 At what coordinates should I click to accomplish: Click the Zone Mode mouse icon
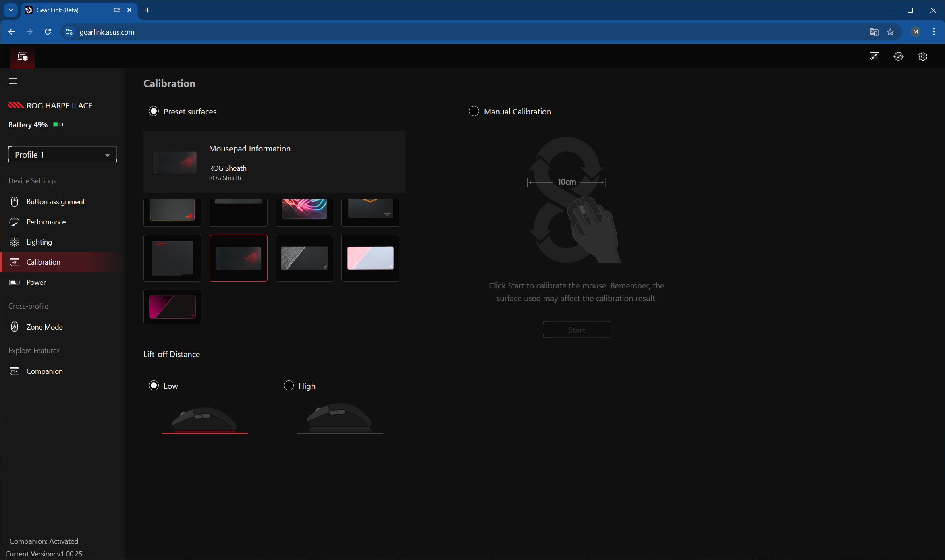(15, 327)
